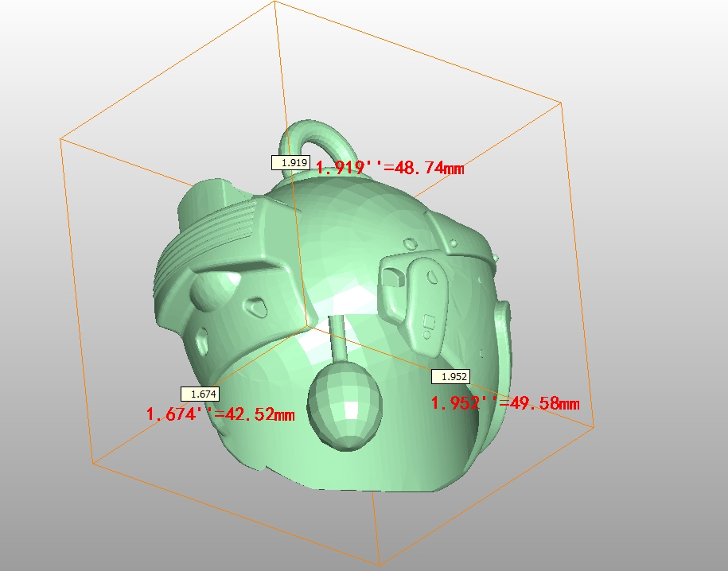Click the right-side corner of bounding box

pyautogui.click(x=594, y=425)
